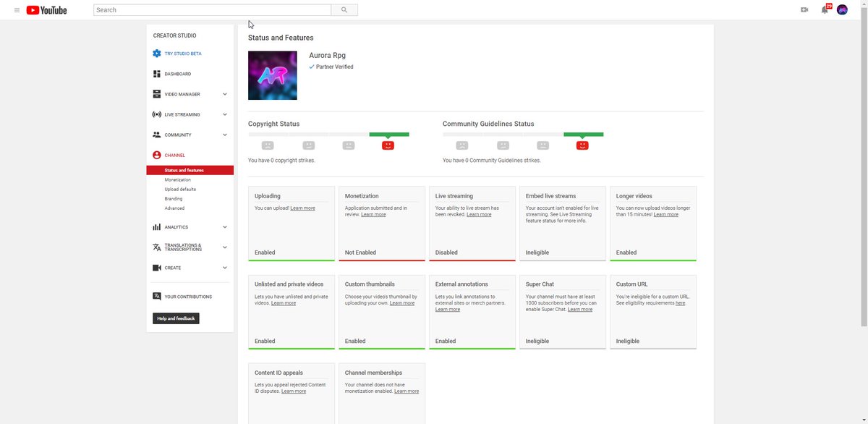Open Learn more in Channel memberships card
This screenshot has height=424, width=868.
pyautogui.click(x=407, y=391)
